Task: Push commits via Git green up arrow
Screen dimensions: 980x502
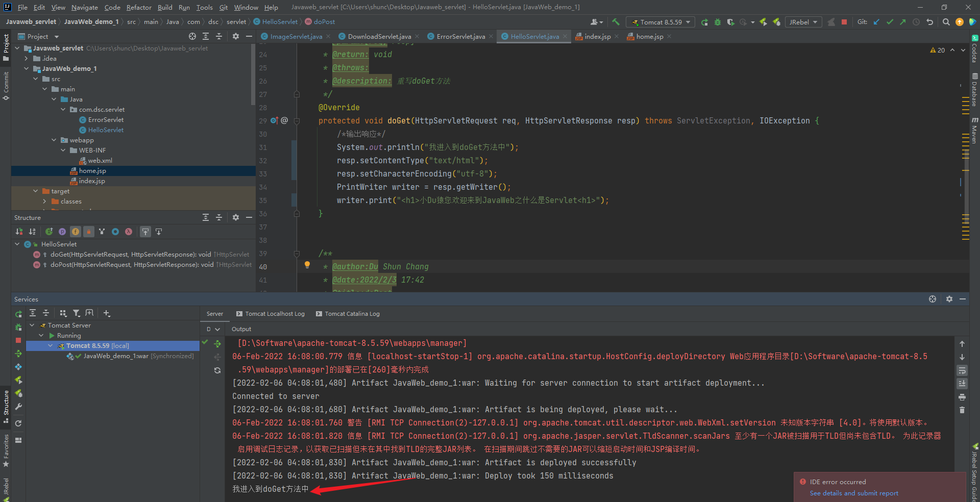Action: 903,22
